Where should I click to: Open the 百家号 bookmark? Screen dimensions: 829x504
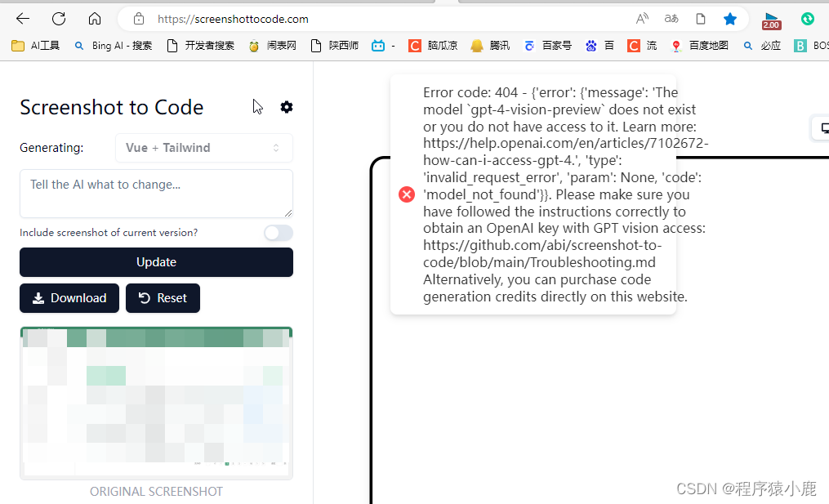coord(548,46)
